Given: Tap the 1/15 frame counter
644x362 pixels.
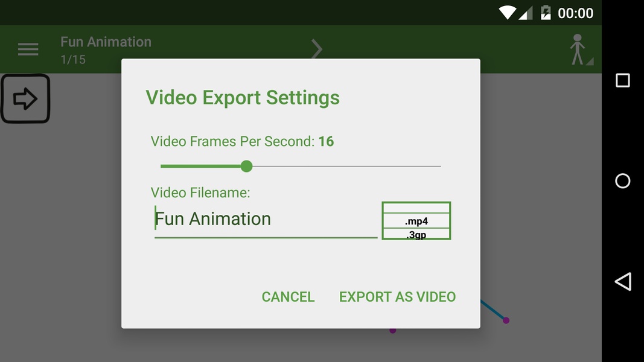Looking at the screenshot, I should [x=73, y=60].
